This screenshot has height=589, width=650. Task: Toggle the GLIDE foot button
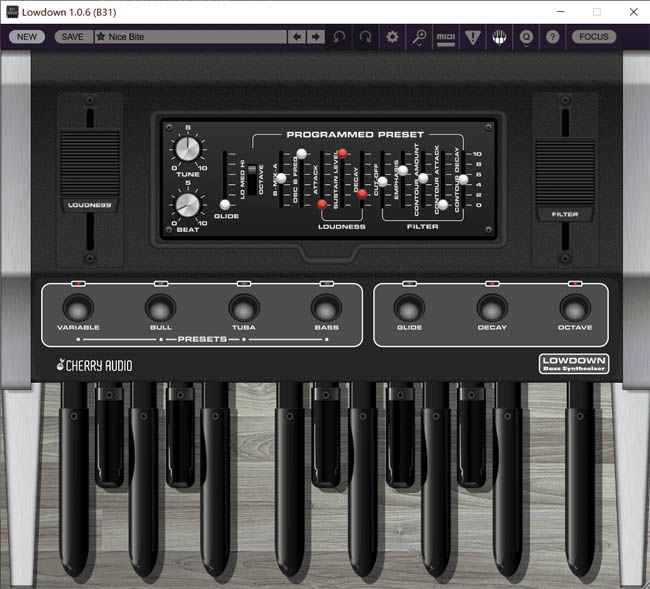[409, 309]
